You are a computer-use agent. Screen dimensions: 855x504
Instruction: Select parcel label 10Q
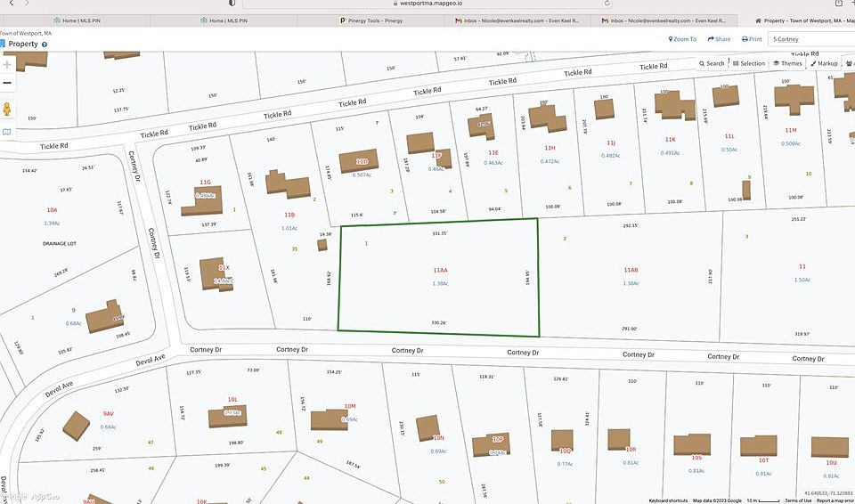[566, 451]
